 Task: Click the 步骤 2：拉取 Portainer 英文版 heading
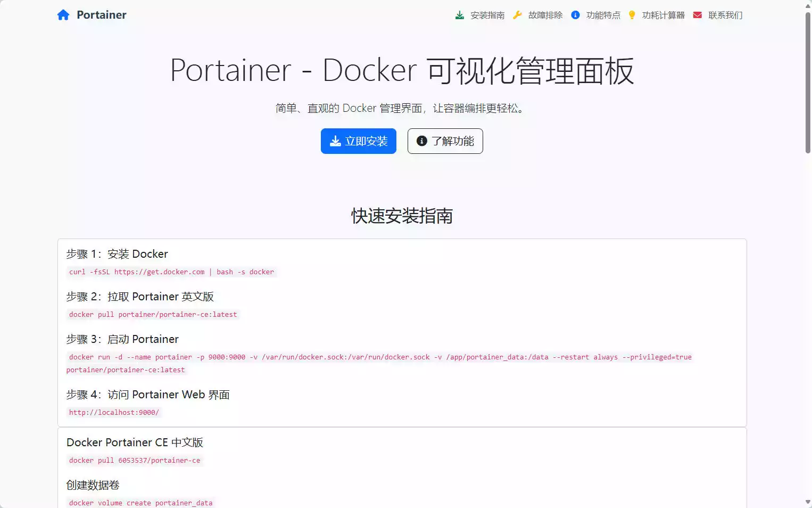140,297
